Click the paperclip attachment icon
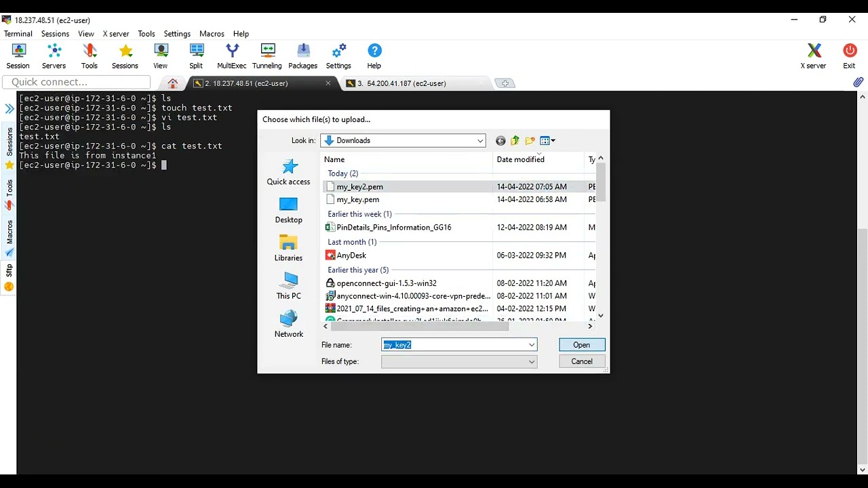 859,82
